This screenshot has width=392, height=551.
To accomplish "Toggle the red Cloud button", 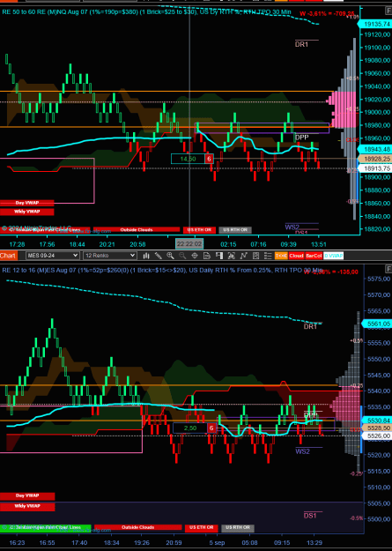I will click(x=296, y=256).
